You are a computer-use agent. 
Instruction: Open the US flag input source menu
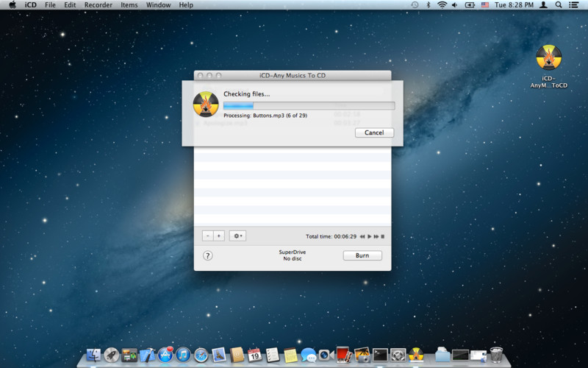tap(485, 5)
